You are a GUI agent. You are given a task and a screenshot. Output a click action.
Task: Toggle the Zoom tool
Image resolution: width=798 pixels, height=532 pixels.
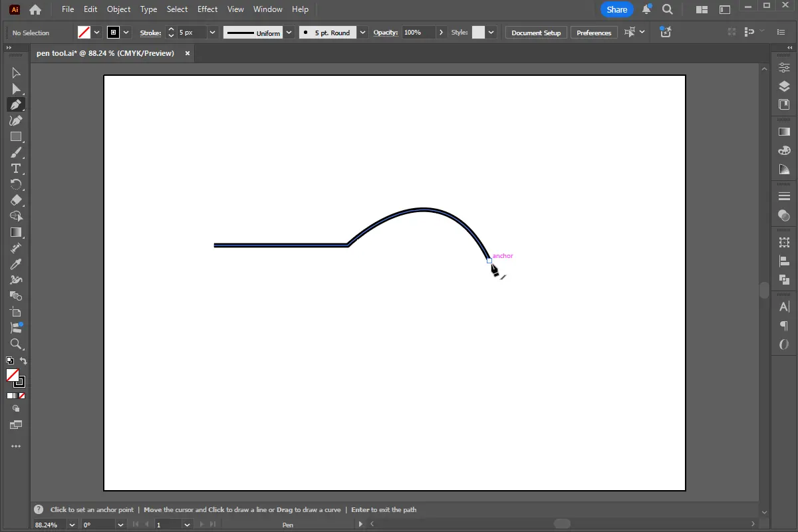pyautogui.click(x=16, y=344)
